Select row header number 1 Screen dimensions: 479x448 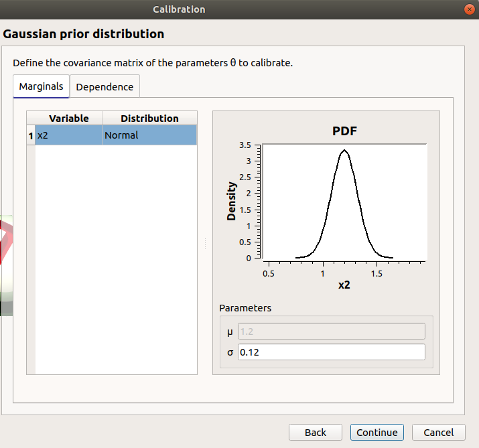30,135
